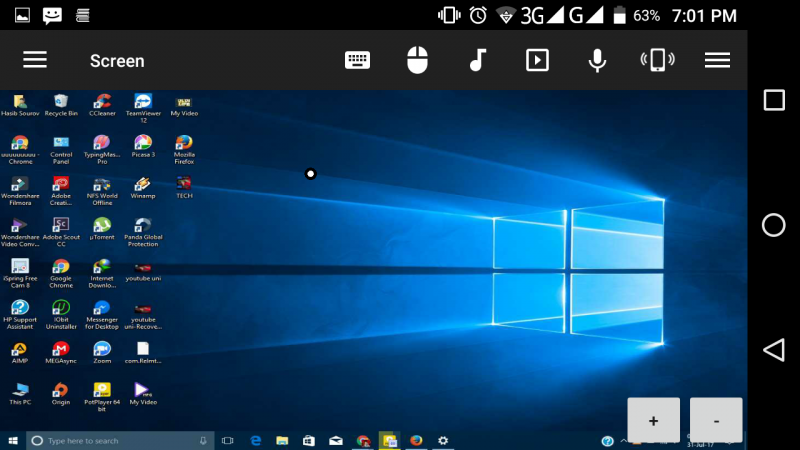Tap the Android back navigation button
This screenshot has height=450, width=800.
(773, 350)
